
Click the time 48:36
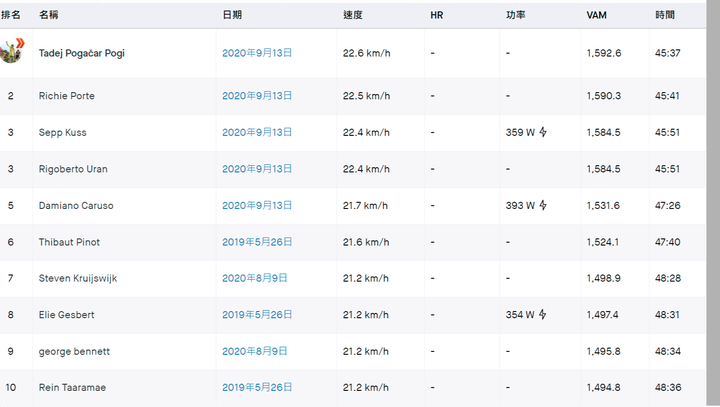668,387
